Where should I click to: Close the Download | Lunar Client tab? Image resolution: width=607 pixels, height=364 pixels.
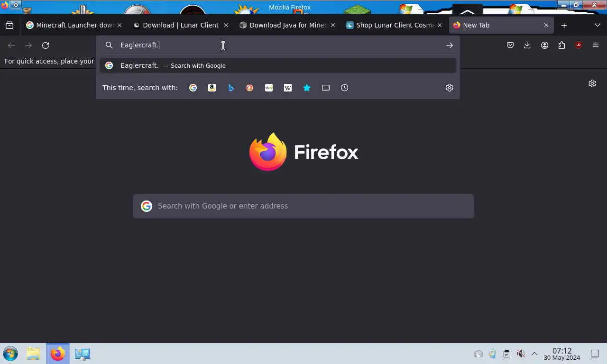(x=226, y=25)
